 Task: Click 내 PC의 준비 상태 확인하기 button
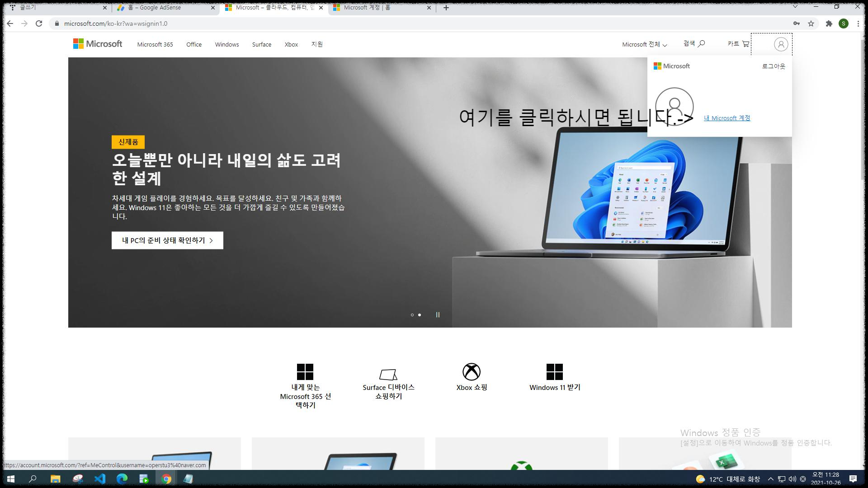[167, 240]
